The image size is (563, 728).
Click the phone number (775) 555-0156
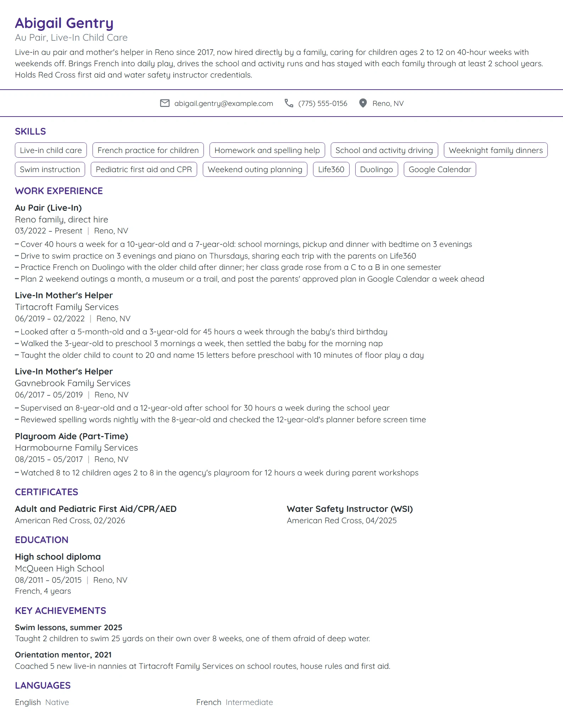(x=323, y=103)
